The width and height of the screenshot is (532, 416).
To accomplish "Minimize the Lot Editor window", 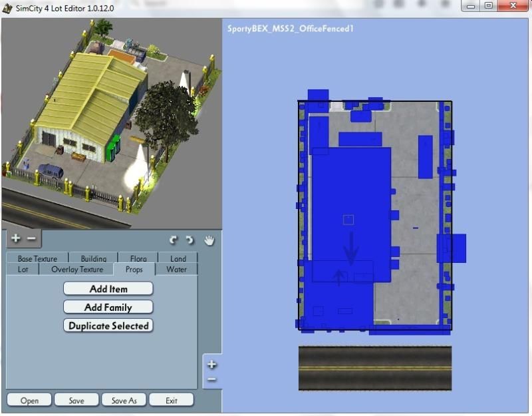I will pos(471,6).
